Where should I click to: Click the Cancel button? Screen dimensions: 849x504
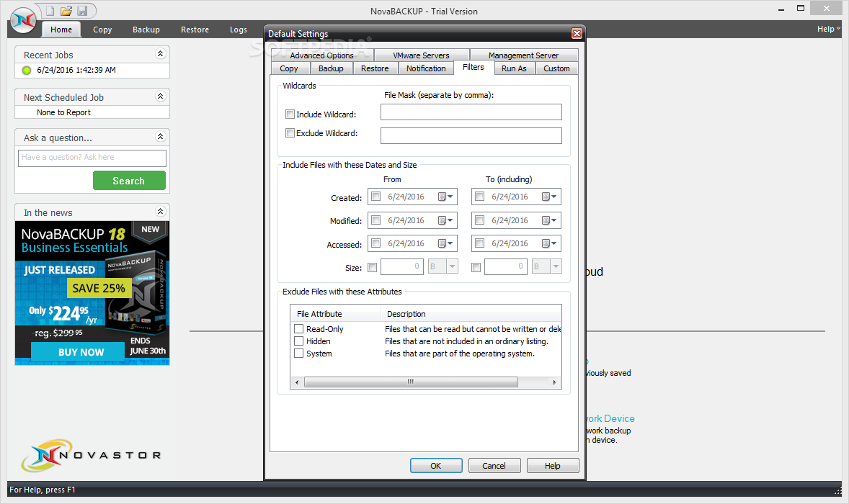point(494,466)
